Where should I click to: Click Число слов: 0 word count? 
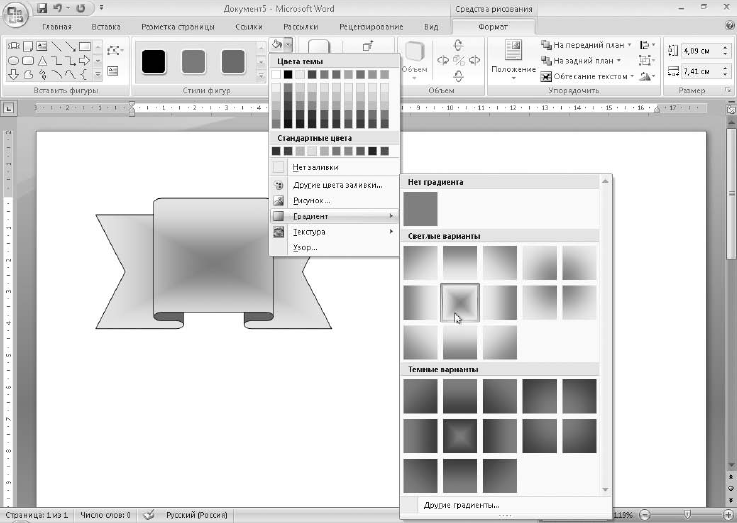coord(105,515)
